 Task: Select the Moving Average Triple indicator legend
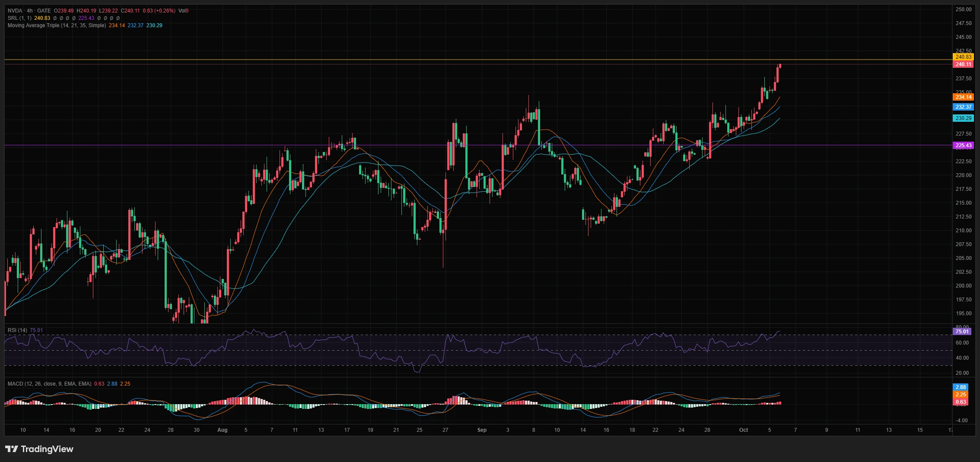tap(57, 25)
